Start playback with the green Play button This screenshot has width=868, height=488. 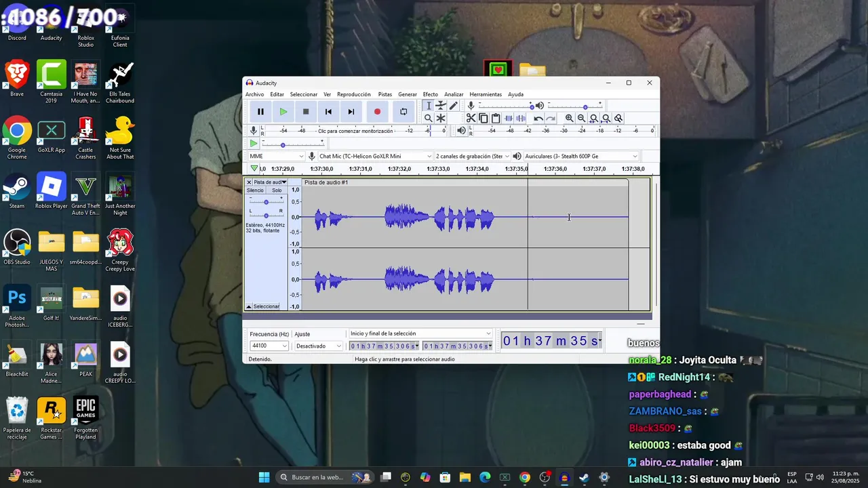point(283,112)
